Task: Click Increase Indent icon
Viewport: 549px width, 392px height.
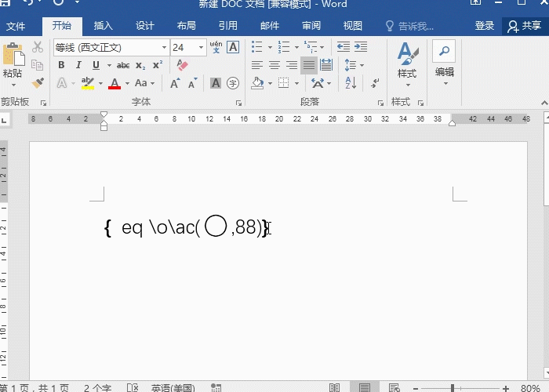Action: point(361,47)
